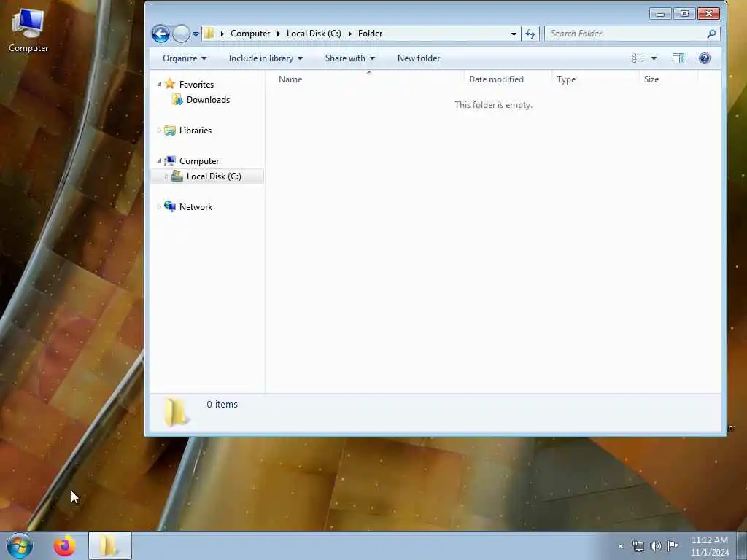Sort by the Date modified column
Viewport: 747px width, 560px height.
[x=508, y=79]
